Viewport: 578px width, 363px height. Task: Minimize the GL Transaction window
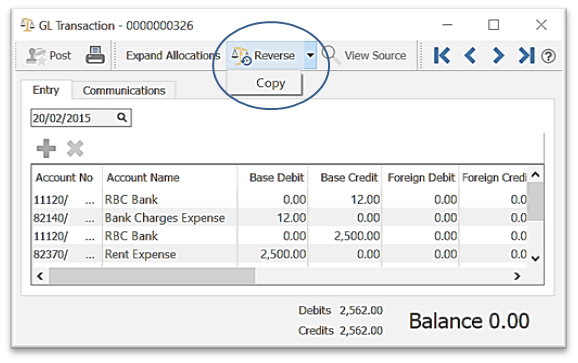[447, 25]
